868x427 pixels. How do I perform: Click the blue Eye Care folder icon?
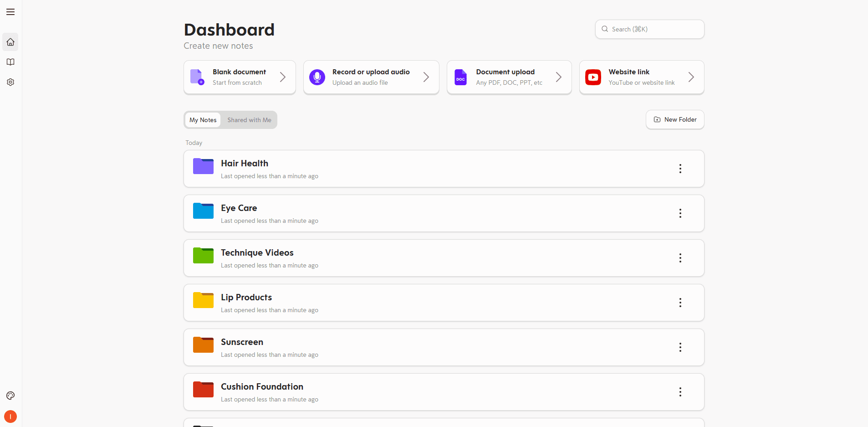pos(203,211)
